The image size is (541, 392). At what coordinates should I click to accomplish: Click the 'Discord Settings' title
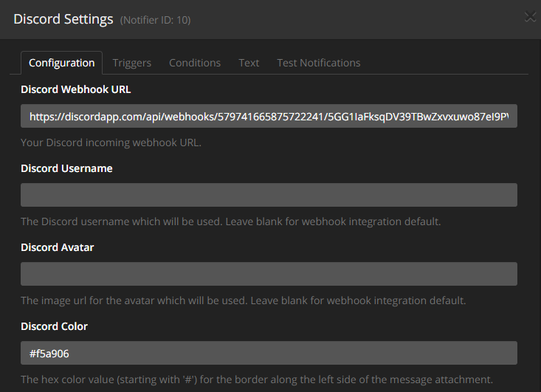pyautogui.click(x=63, y=19)
